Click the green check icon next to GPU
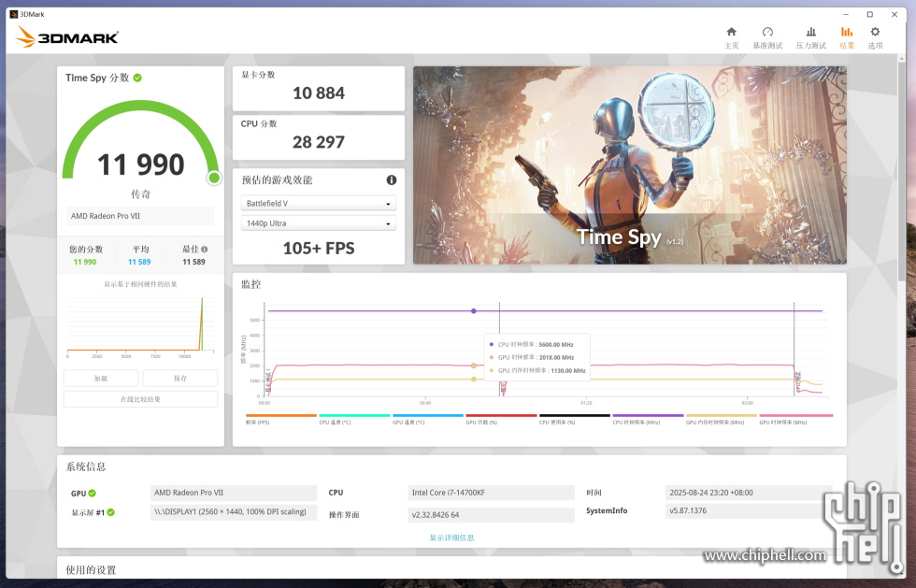The image size is (916, 588). click(x=93, y=493)
